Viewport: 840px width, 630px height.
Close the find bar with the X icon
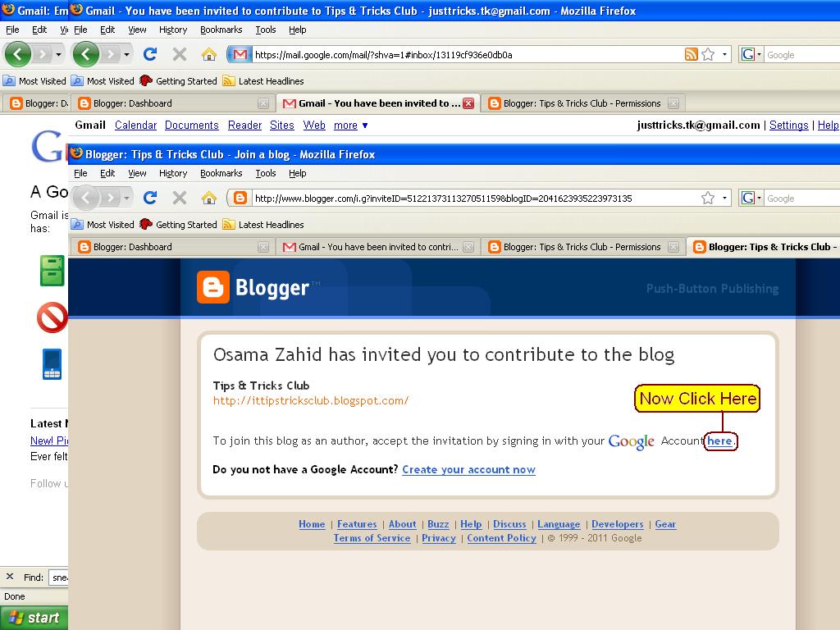pyautogui.click(x=10, y=577)
